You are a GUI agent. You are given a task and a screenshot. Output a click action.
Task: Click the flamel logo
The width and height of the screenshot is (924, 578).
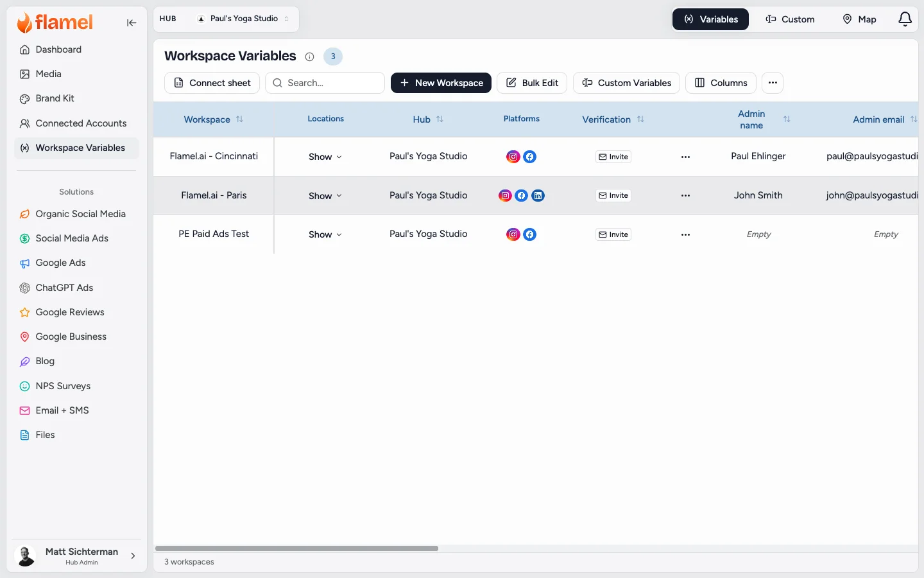point(55,22)
